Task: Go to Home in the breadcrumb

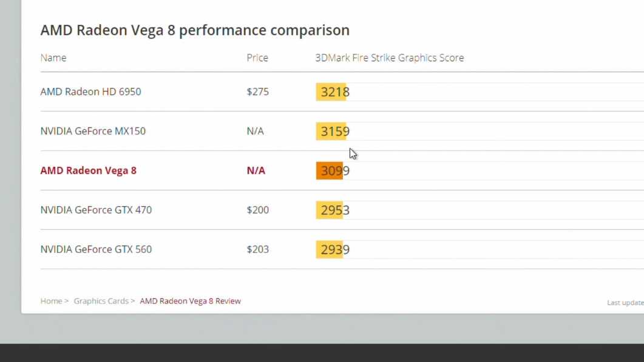Action: point(51,301)
